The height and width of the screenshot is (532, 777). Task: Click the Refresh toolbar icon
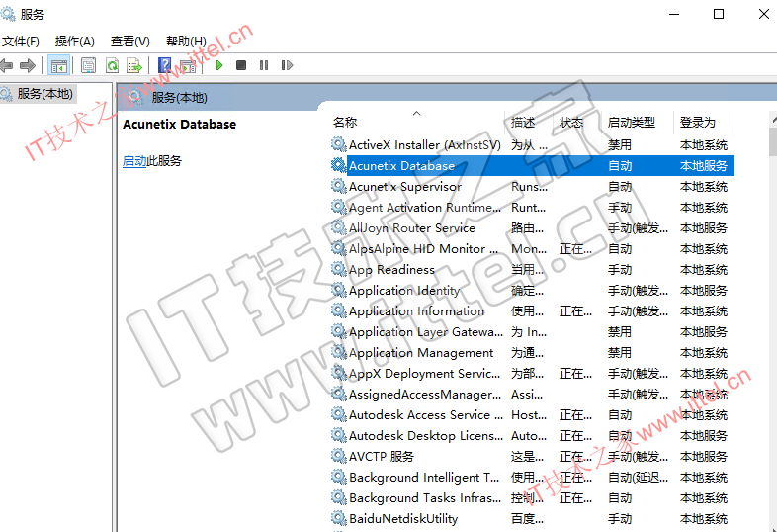tap(113, 65)
